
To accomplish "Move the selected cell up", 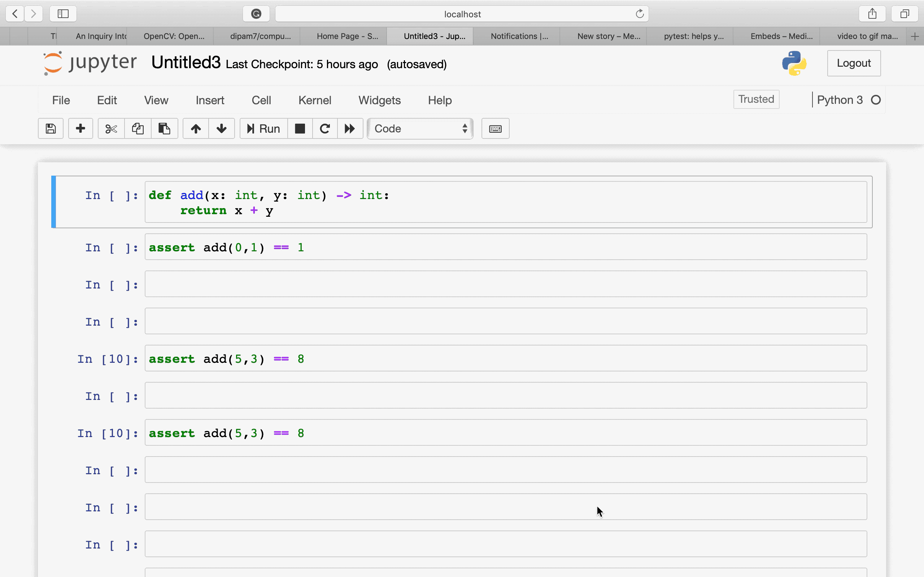I will pyautogui.click(x=195, y=129).
